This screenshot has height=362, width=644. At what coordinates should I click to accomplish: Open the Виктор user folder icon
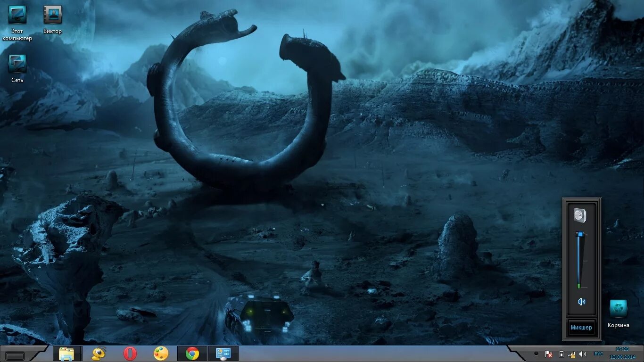52,20
